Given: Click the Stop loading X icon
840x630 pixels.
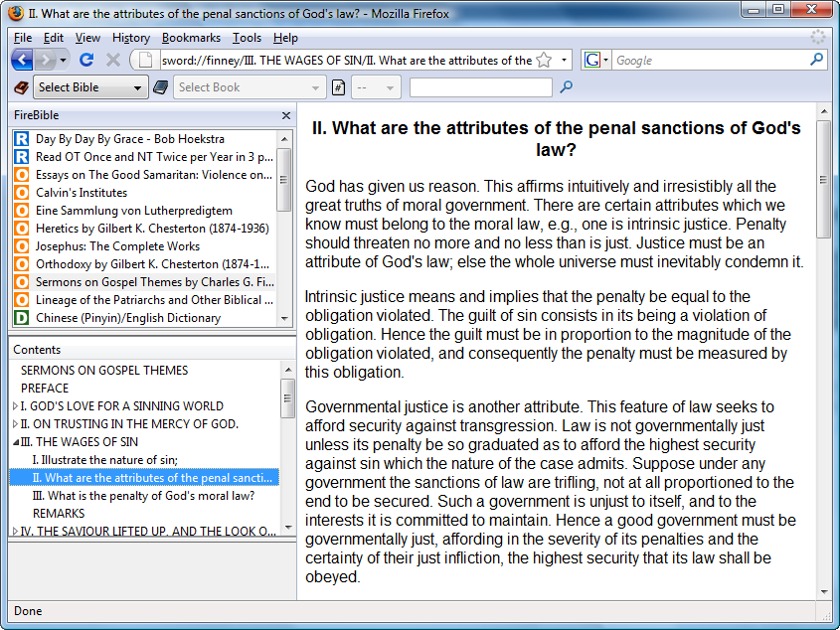Looking at the screenshot, I should 112,60.
